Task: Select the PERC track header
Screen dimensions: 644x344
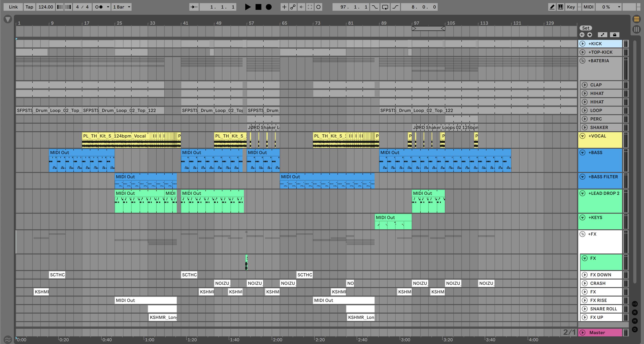Action: point(601,119)
